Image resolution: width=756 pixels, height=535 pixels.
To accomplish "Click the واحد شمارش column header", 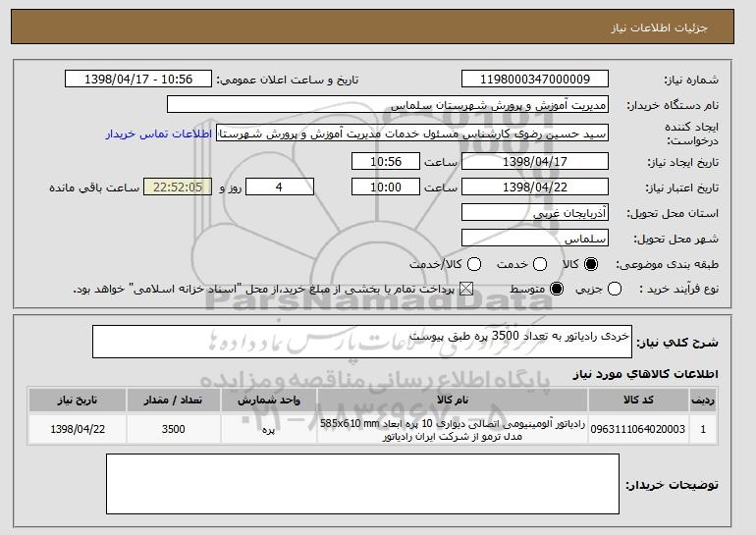I will 269,401.
